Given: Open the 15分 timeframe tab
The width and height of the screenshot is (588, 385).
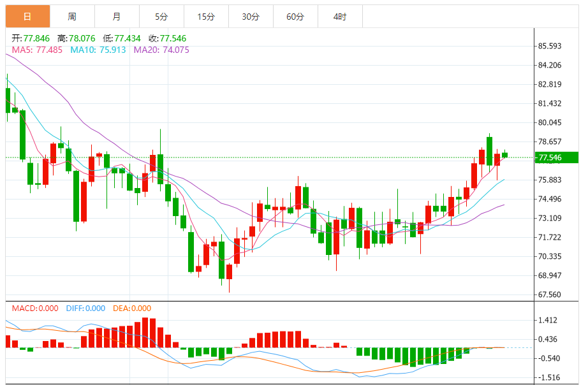Looking at the screenshot, I should [206, 17].
